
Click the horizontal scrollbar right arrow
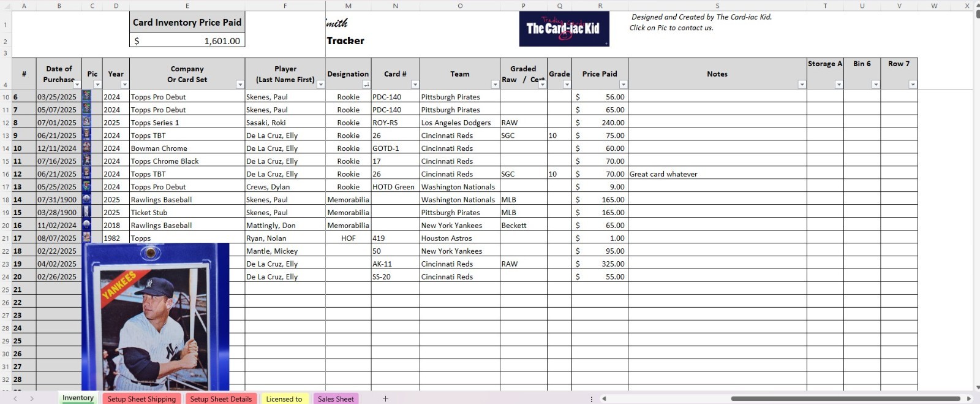pyautogui.click(x=968, y=398)
